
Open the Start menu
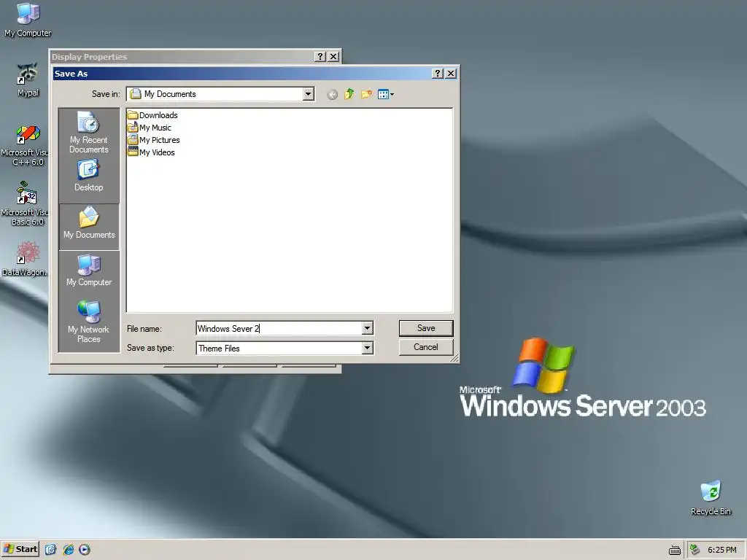point(20,549)
